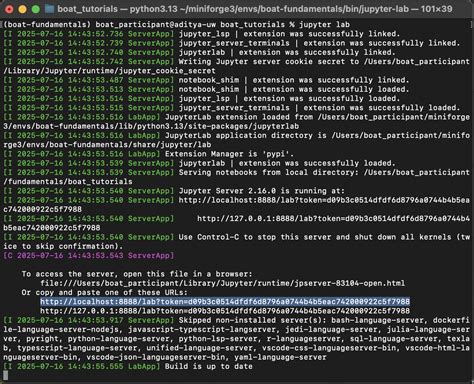Click the highlighted localhost:8888 token URL
The width and height of the screenshot is (474, 384).
[225, 302]
